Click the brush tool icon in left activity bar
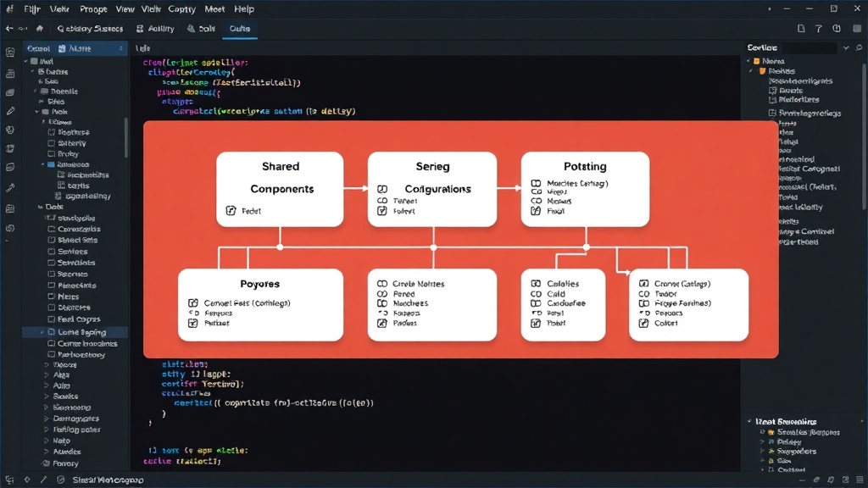The height and width of the screenshot is (488, 868). pyautogui.click(x=10, y=188)
